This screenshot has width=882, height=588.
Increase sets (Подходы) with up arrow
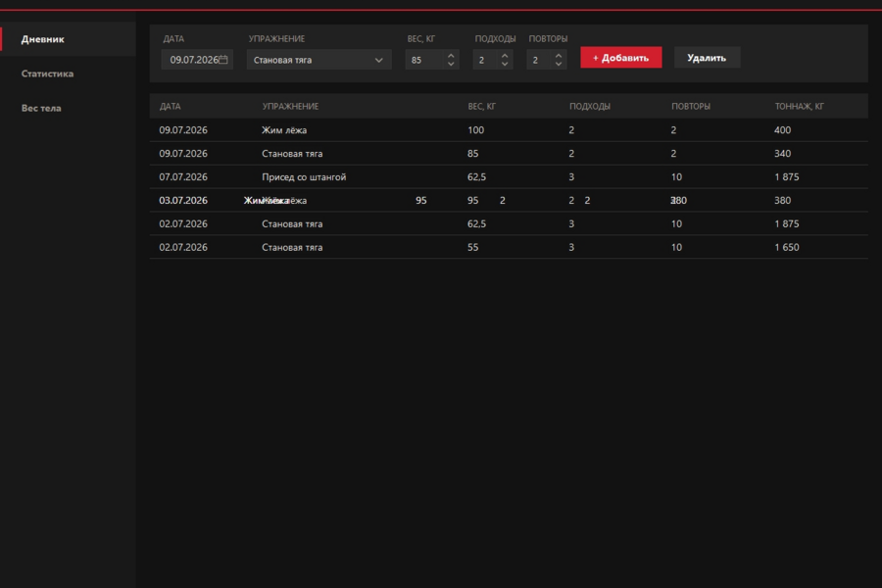[505, 55]
